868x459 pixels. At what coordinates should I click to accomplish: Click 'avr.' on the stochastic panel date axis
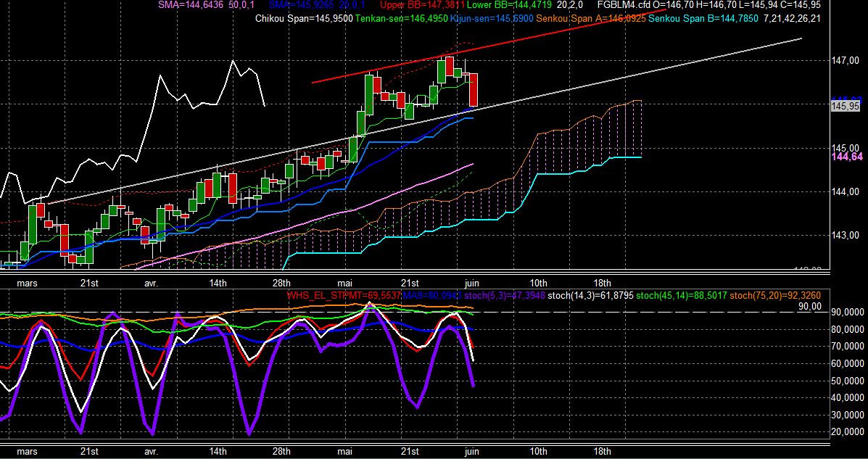point(151,452)
